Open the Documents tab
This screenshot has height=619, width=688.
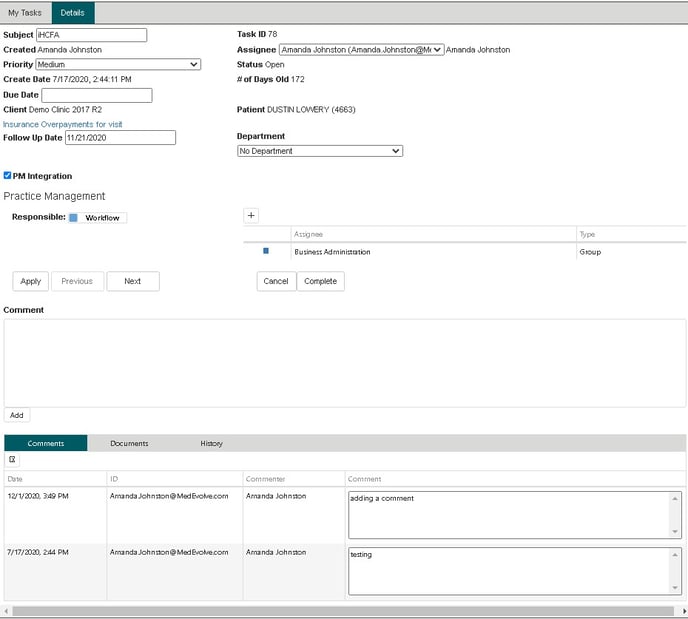[x=129, y=443]
